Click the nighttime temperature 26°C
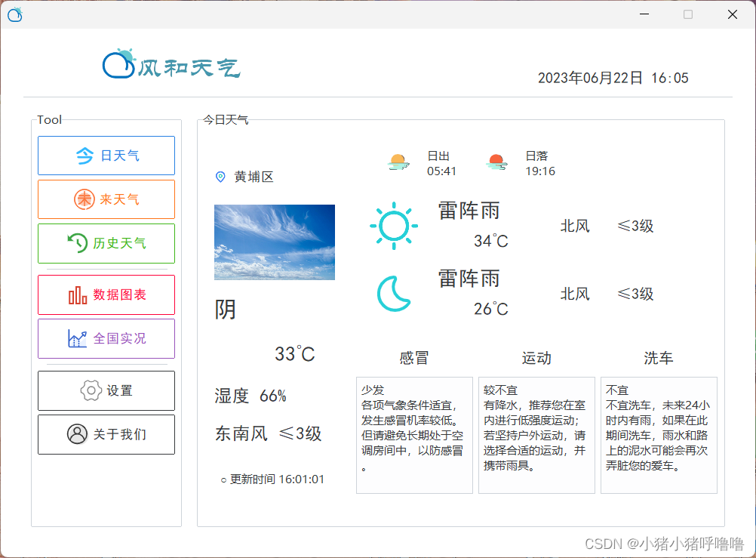 click(491, 309)
